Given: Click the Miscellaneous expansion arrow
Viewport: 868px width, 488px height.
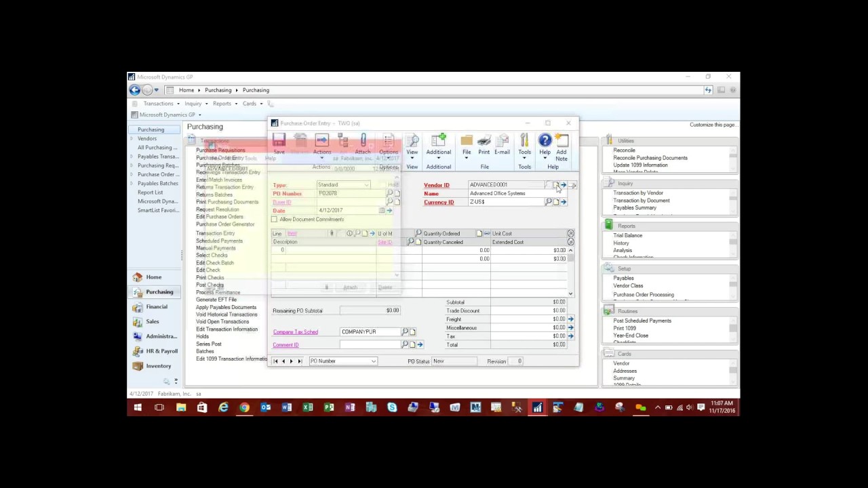Looking at the screenshot, I should click(570, 327).
